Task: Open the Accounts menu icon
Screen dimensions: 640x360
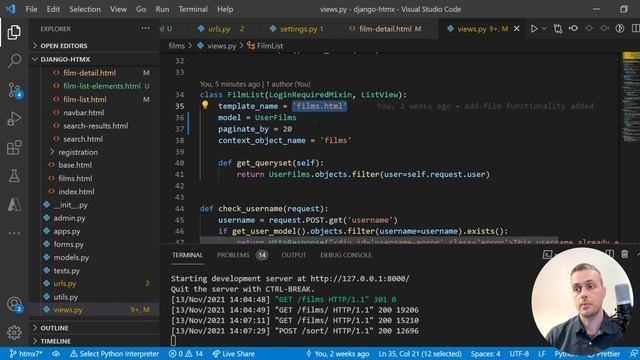Action: point(14,304)
